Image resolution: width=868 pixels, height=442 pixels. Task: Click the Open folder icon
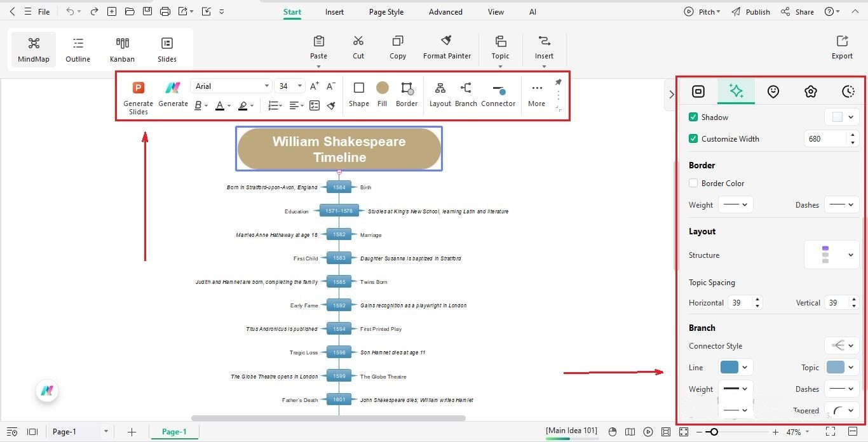click(x=130, y=11)
